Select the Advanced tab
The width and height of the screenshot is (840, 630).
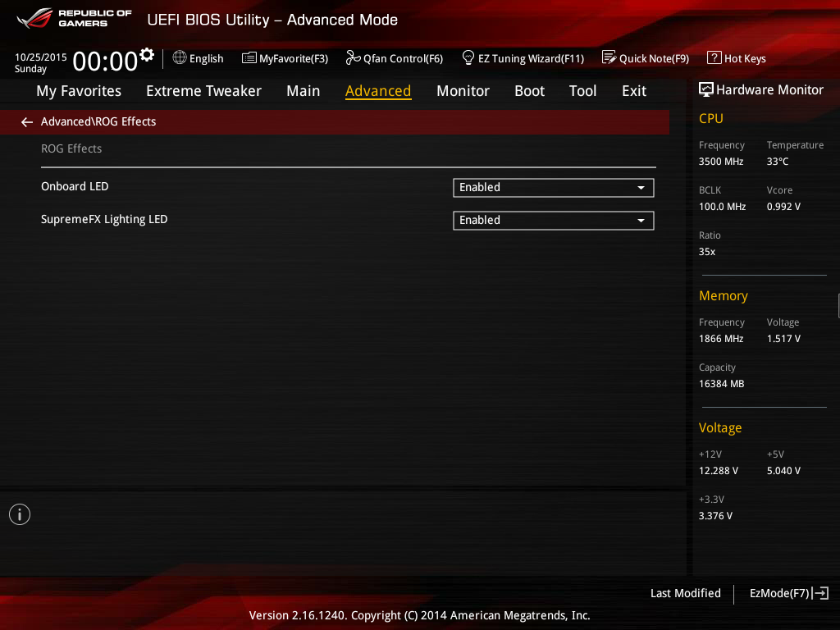[x=378, y=91]
